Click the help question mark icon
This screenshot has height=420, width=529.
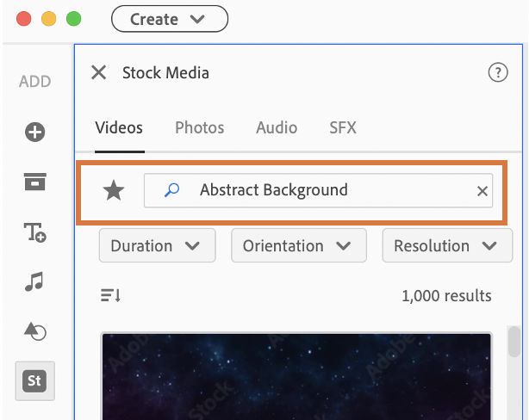pyautogui.click(x=497, y=73)
